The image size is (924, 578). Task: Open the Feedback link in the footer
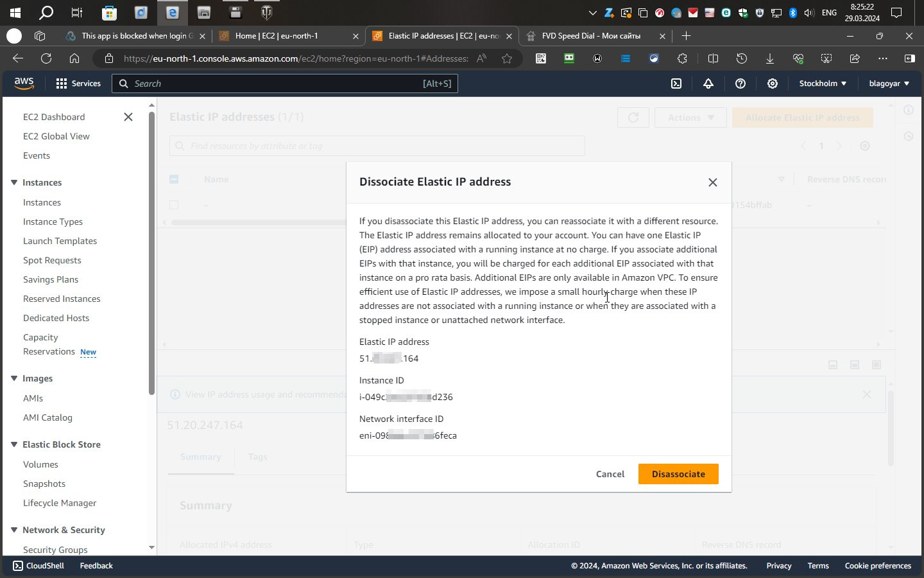96,566
